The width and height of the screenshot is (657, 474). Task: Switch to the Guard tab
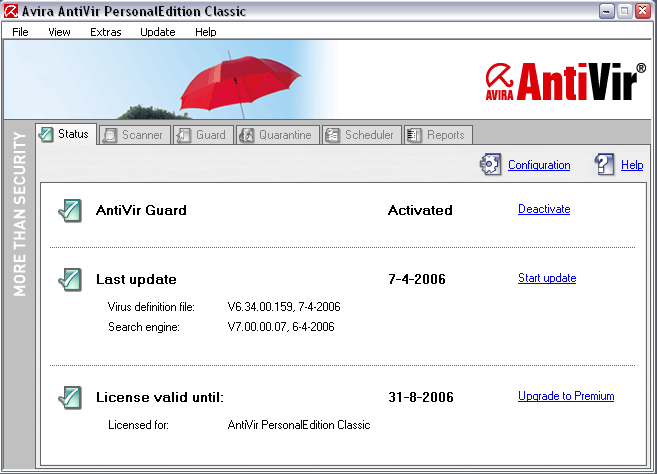(203, 135)
